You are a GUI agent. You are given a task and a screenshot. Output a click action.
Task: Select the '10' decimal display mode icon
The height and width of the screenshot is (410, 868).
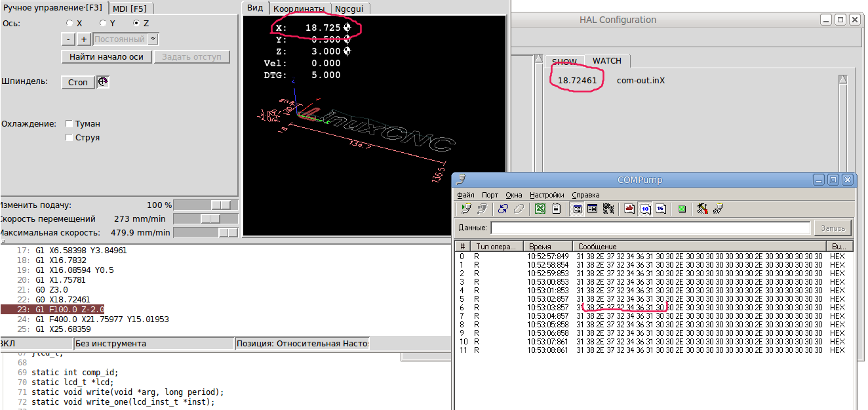[x=645, y=209]
